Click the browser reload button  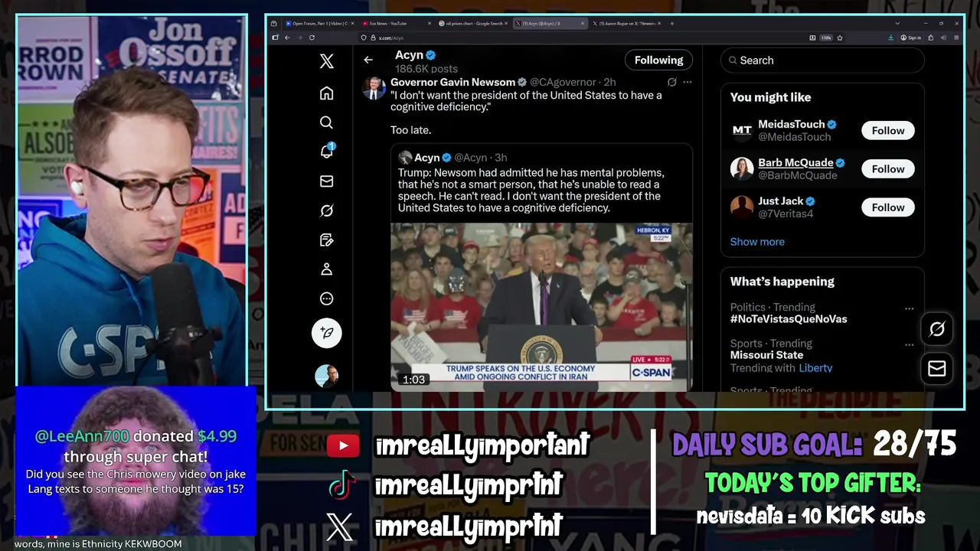[x=312, y=37]
